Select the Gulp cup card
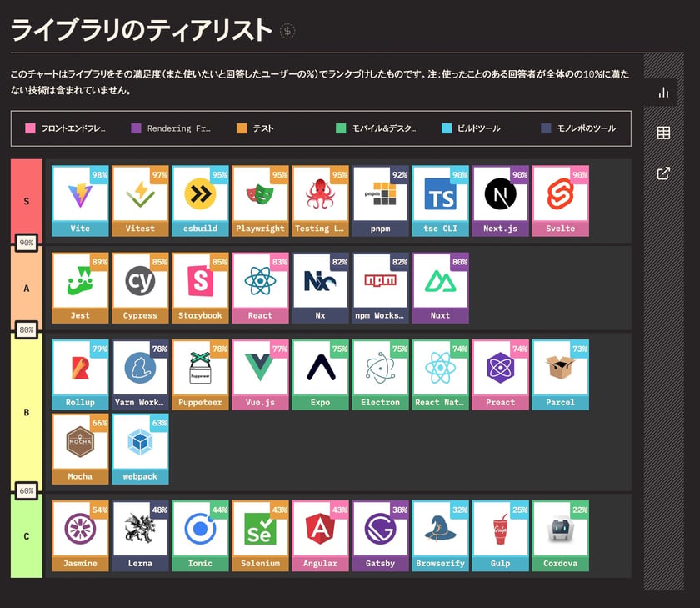 [501, 536]
